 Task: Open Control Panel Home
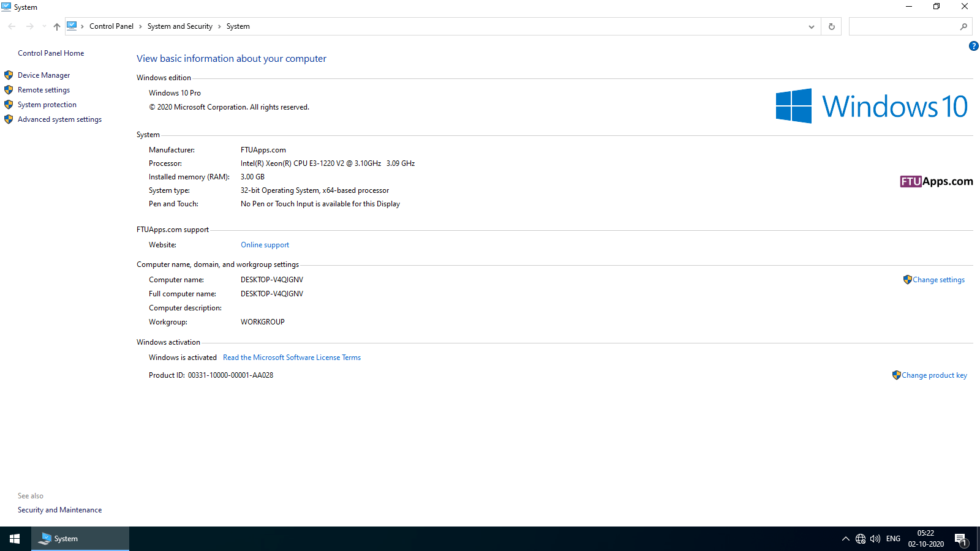pyautogui.click(x=51, y=53)
